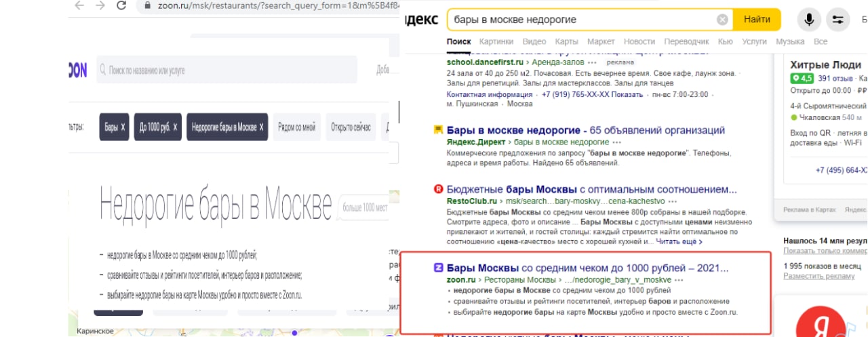Enable the 'Рядом со мной' filter
The height and width of the screenshot is (337, 868).
296,127
